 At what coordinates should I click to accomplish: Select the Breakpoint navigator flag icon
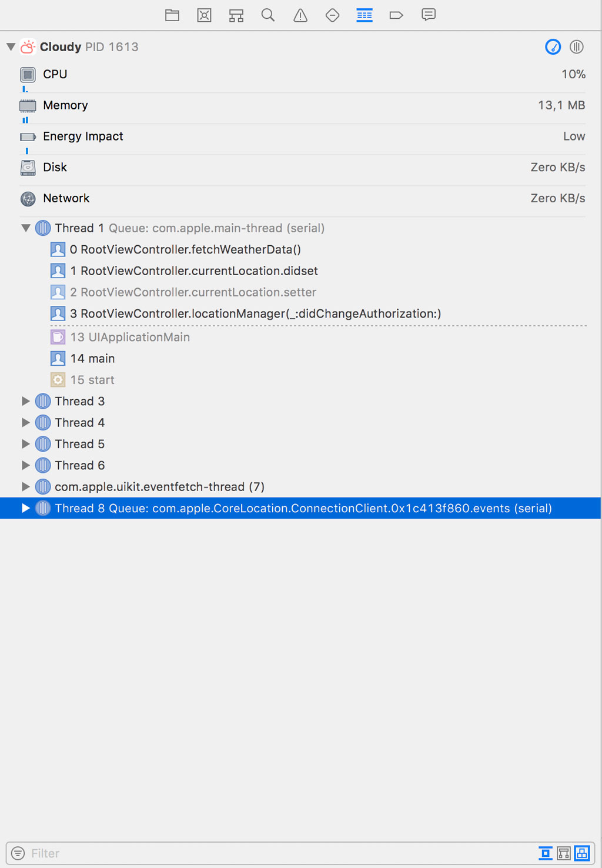coord(396,15)
